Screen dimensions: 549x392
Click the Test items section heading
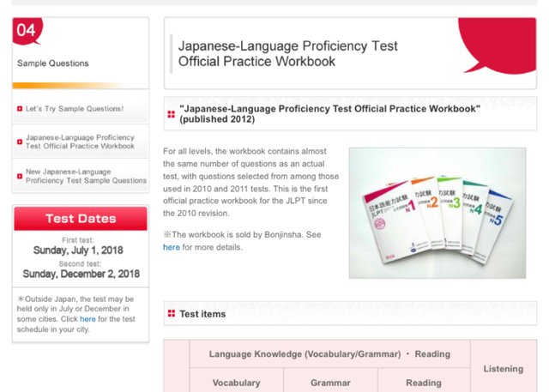tap(202, 314)
